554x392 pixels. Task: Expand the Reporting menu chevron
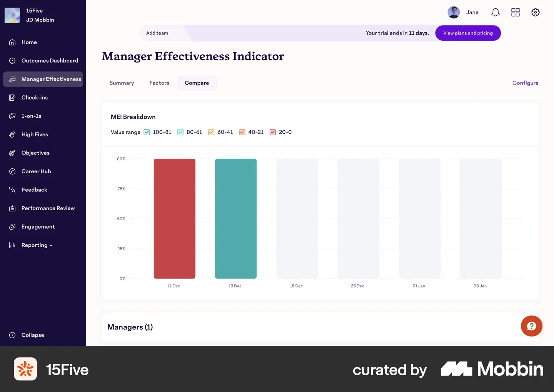click(51, 246)
